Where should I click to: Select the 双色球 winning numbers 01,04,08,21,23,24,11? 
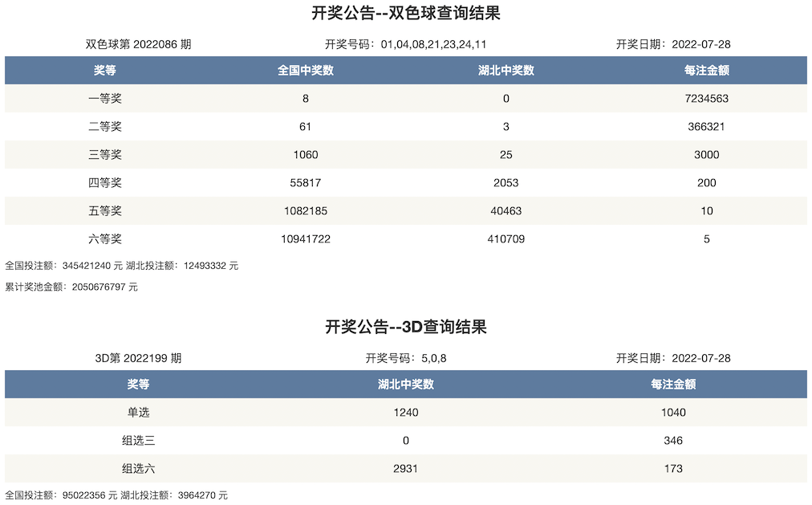pyautogui.click(x=434, y=44)
